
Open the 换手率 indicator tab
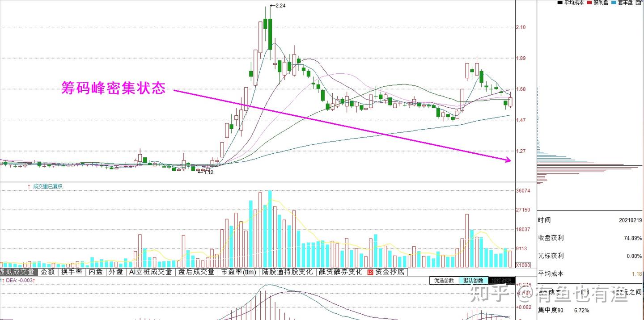coord(72,271)
